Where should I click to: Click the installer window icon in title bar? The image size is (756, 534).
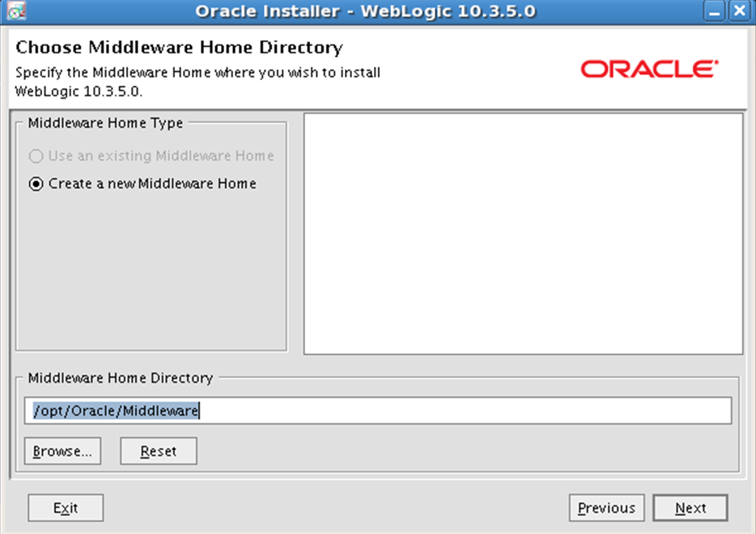pyautogui.click(x=16, y=11)
